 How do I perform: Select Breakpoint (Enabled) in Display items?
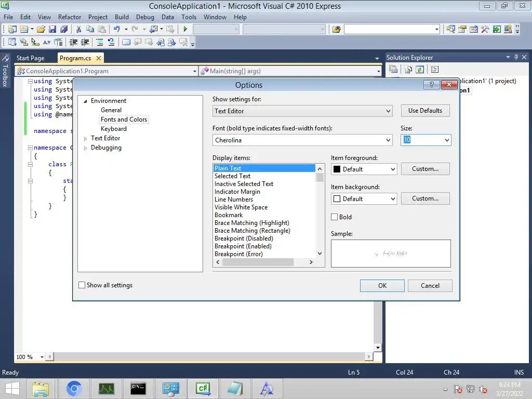(x=243, y=246)
